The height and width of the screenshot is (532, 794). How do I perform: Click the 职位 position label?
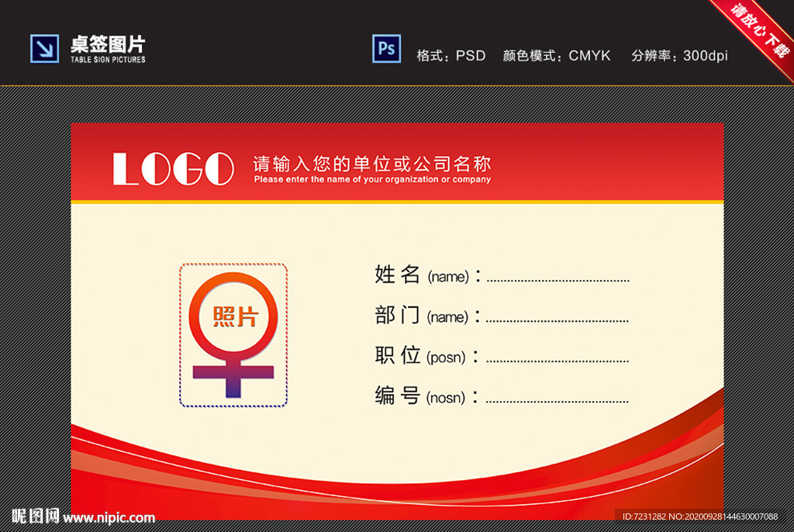pos(396,356)
